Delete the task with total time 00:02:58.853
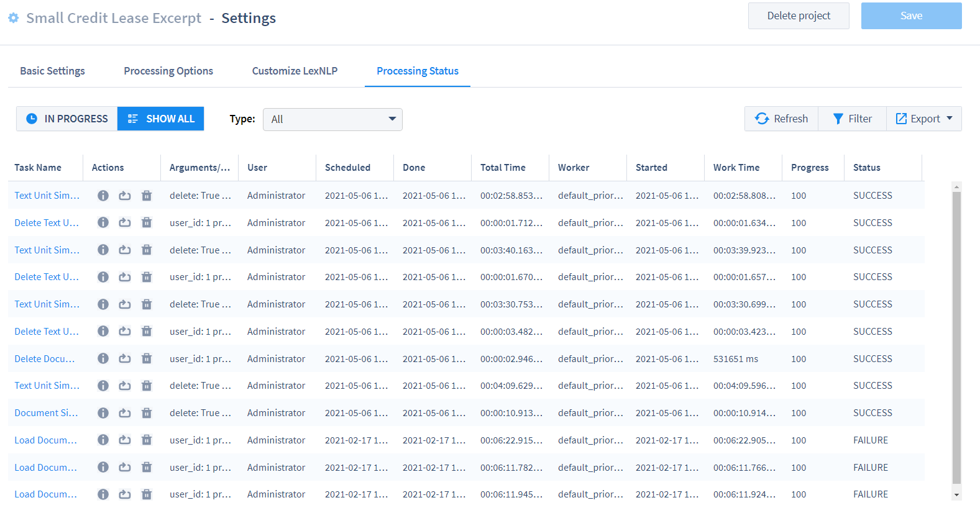Viewport: 980px width, 513px height. 147,196
